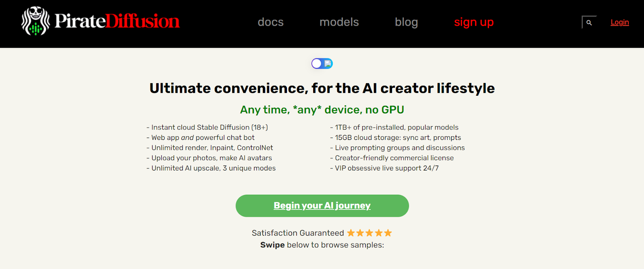
Task: Open the docs menu item
Action: click(x=270, y=22)
